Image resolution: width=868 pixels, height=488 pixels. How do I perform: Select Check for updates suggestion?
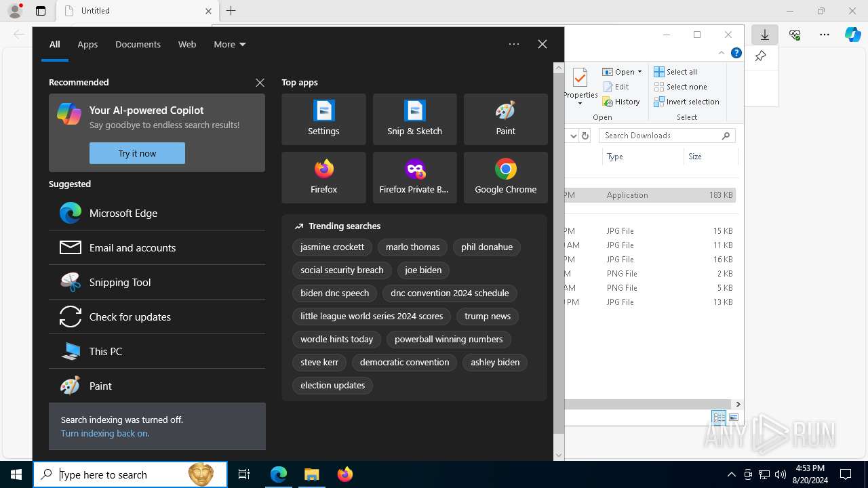point(157,317)
